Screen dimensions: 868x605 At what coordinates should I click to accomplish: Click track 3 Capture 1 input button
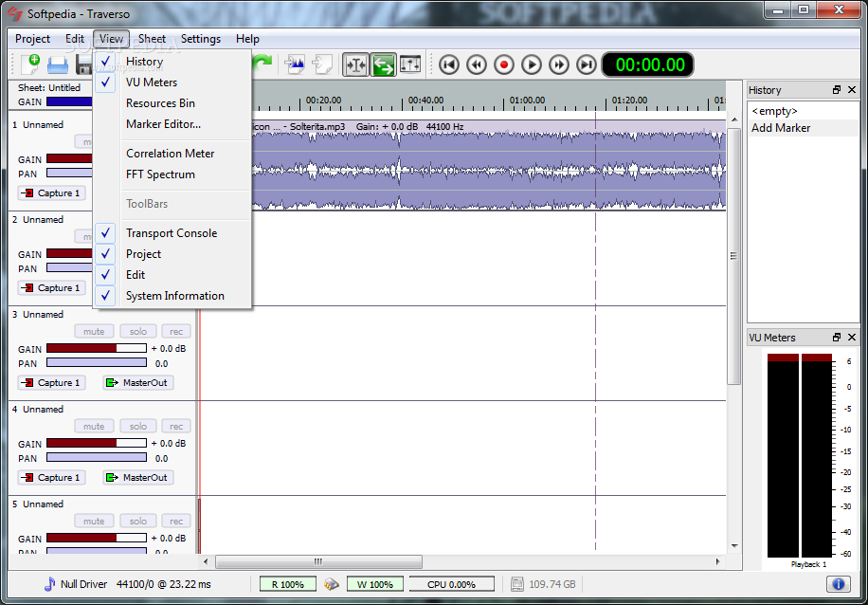[x=51, y=382]
